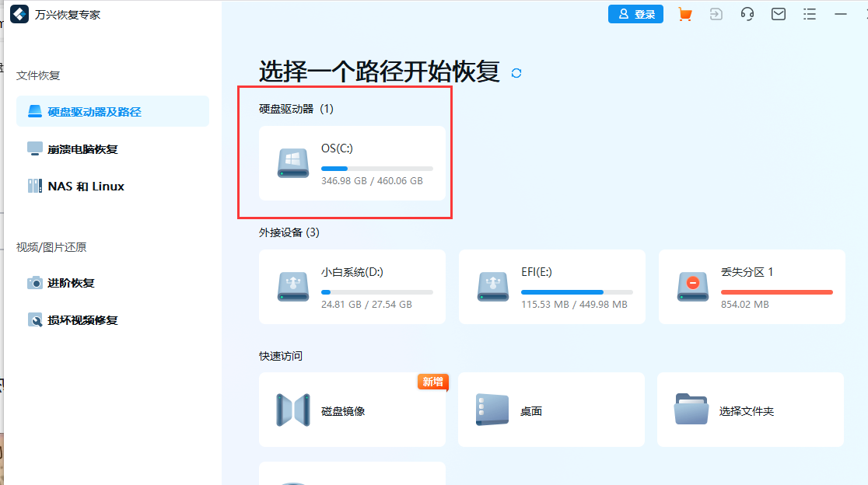Image resolution: width=868 pixels, height=485 pixels.
Task: Click the 登录 login button
Action: [635, 14]
